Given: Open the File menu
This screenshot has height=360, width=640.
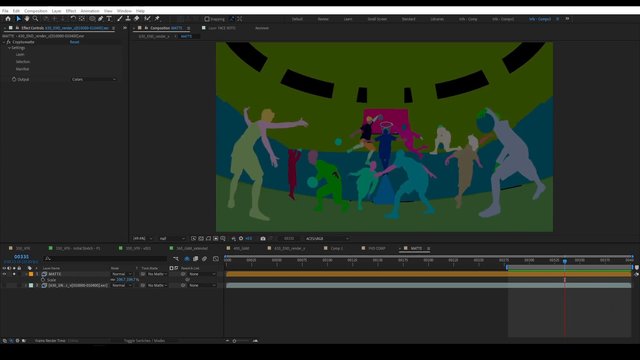Looking at the screenshot, I should (5, 11).
